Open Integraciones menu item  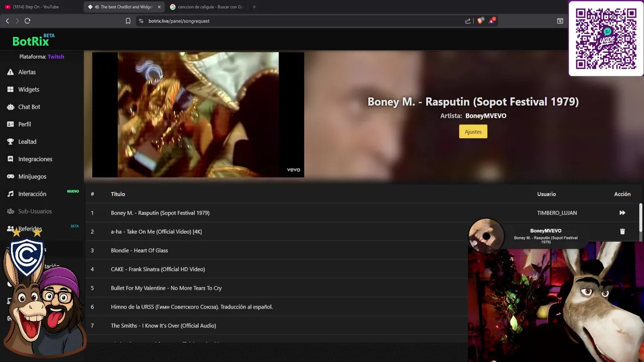(35, 159)
